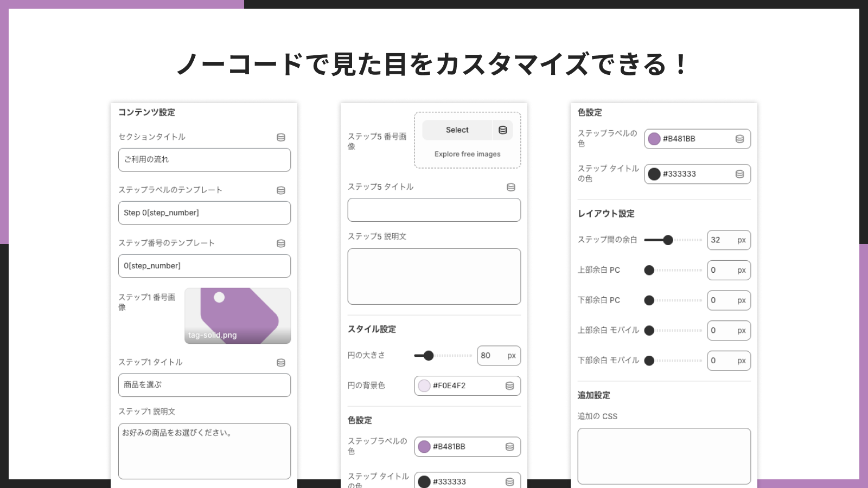
Task: Click the dynamic source icon for ステップラベルのテンプレート
Action: pos(280,190)
